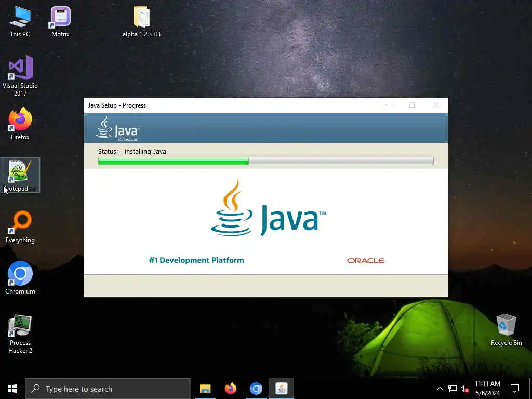The image size is (532, 399).
Task: Minimize the Java Setup window
Action: click(x=389, y=105)
